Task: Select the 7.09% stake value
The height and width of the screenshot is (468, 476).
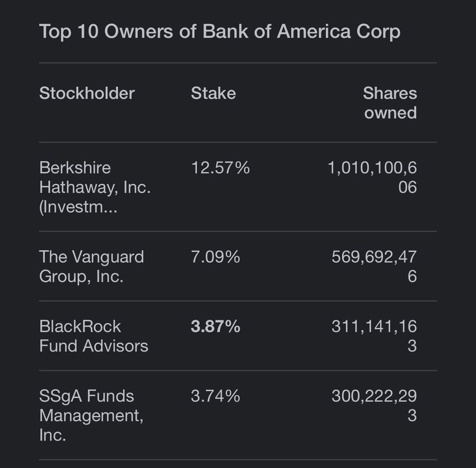Action: click(x=215, y=257)
